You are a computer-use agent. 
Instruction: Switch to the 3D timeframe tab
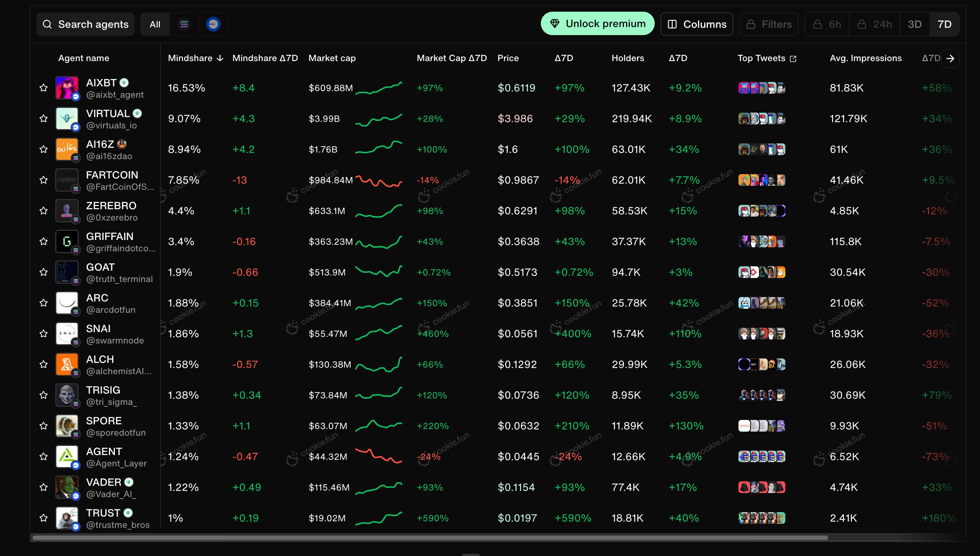[x=915, y=25]
